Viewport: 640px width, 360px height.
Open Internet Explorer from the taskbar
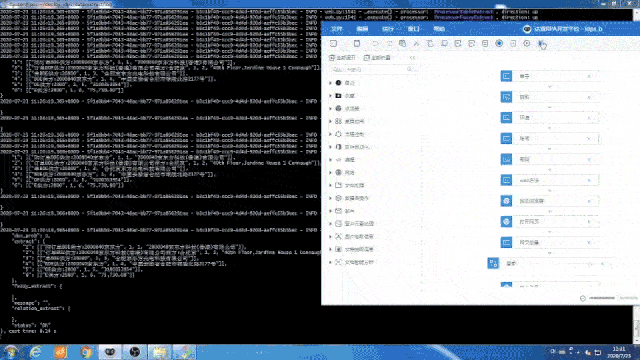click(36, 352)
